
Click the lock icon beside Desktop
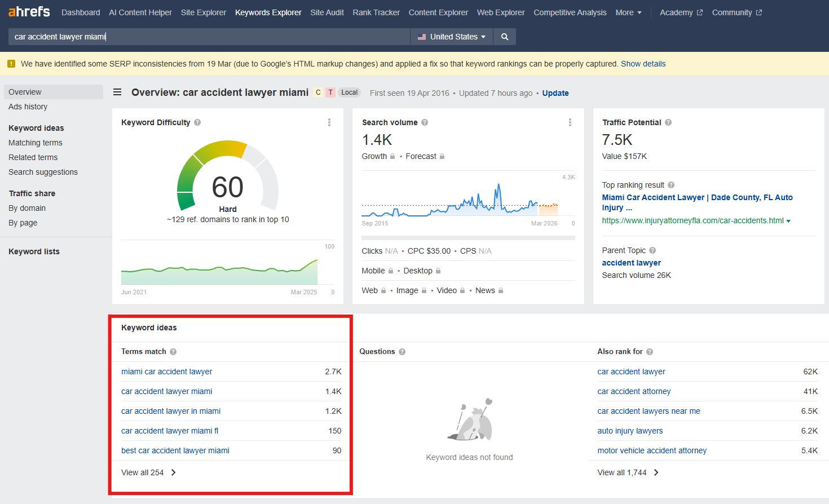pyautogui.click(x=438, y=271)
